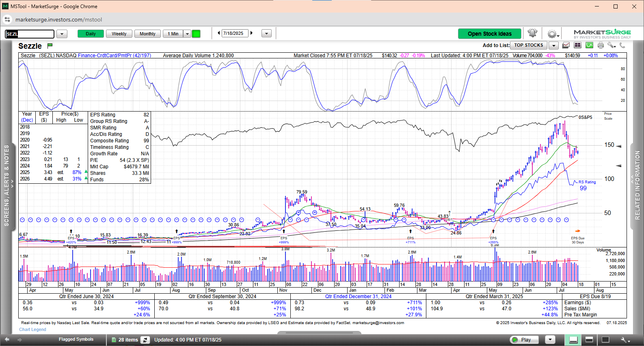Select the bottom panel layout icon
This screenshot has height=346, width=644.
coord(573,340)
